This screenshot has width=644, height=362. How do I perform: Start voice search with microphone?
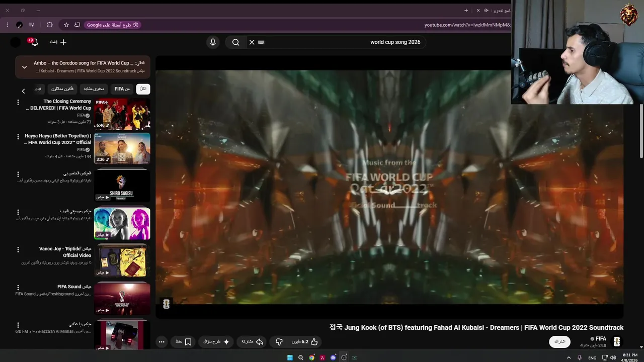pos(213,42)
